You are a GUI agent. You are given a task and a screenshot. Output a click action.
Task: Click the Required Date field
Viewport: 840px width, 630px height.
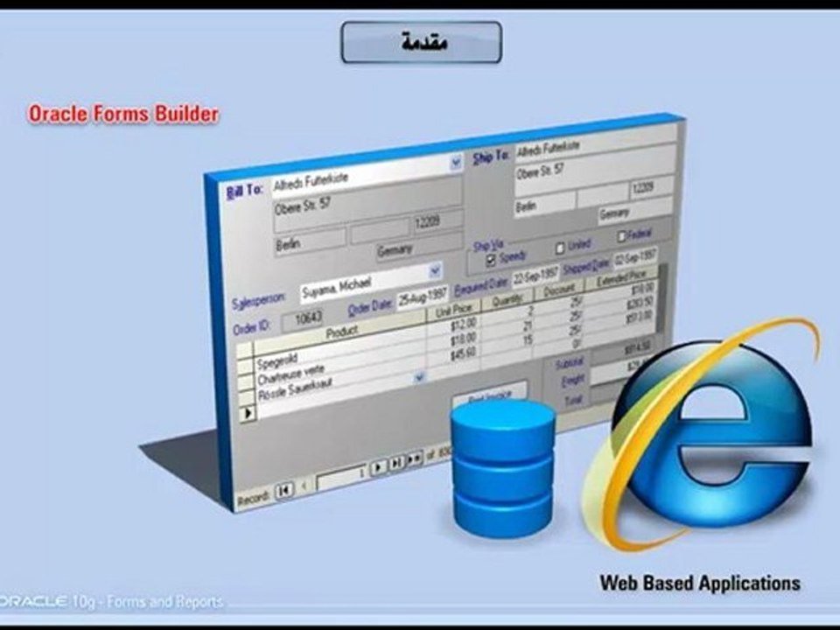point(535,276)
